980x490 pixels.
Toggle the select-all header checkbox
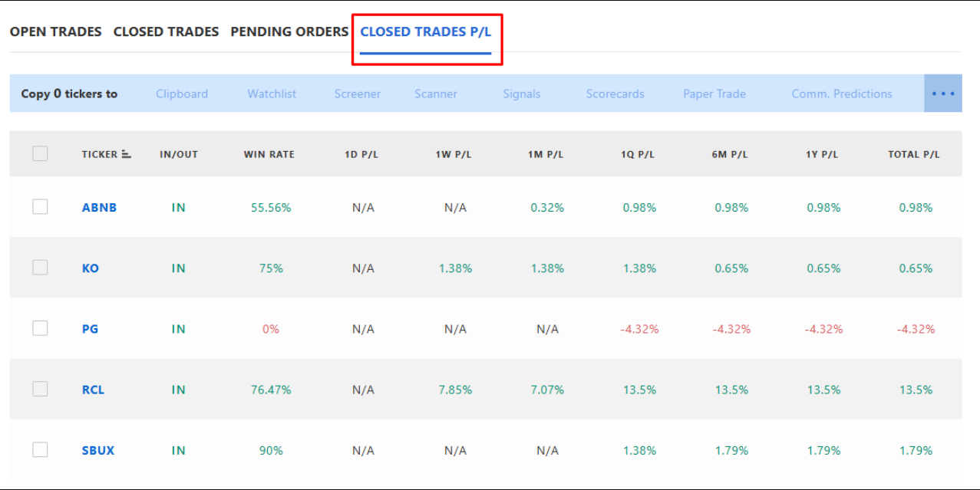40,153
